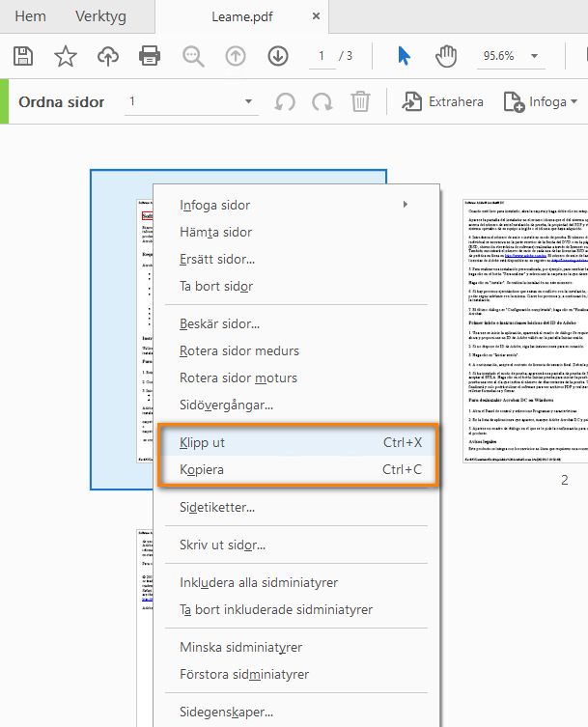Choose Ersätt sidor... in the context menu
The width and height of the screenshot is (588, 727).
tap(295, 259)
